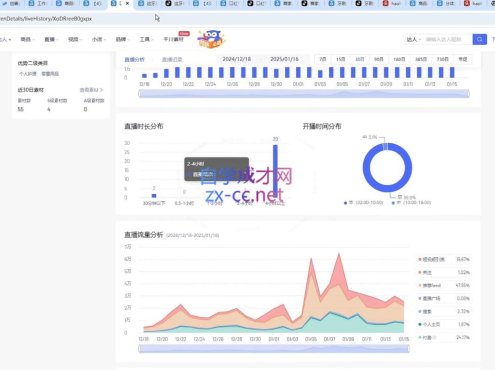Toggle the 付费 legend series
495x370 pixels.
[x=444, y=337]
